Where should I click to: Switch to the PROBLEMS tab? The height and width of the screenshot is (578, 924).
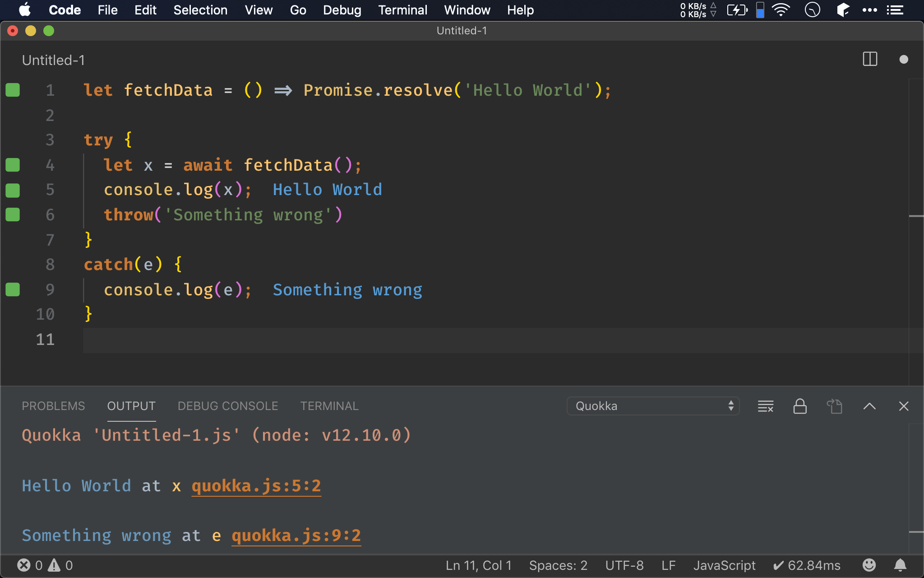click(x=53, y=406)
